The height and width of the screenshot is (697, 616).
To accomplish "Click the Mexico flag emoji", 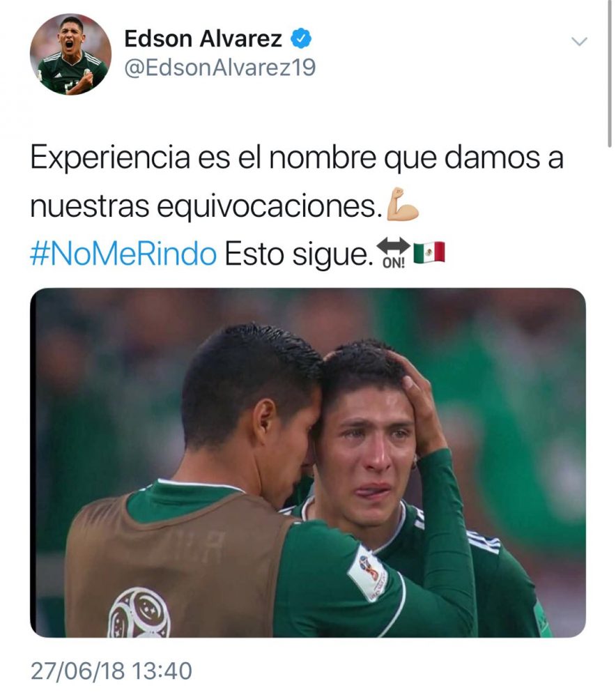I will coord(429,252).
